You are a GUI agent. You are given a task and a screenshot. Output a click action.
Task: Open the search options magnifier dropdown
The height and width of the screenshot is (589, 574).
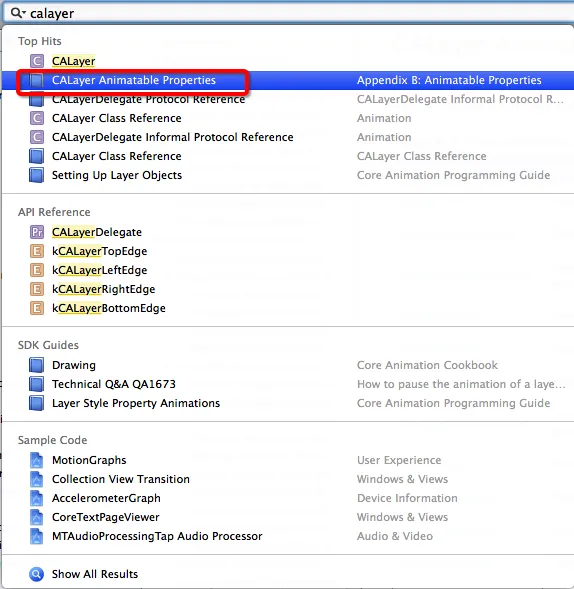(18, 13)
